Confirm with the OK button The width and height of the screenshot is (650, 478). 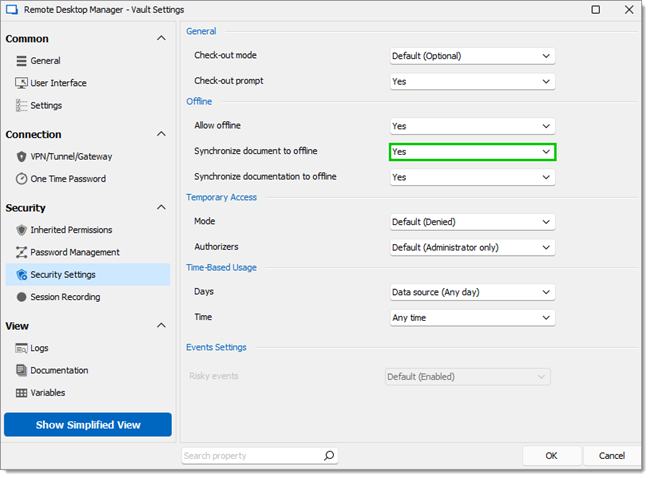(x=551, y=456)
